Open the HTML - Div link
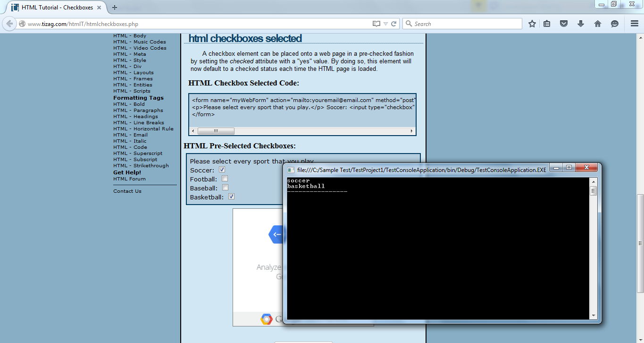 tap(127, 66)
